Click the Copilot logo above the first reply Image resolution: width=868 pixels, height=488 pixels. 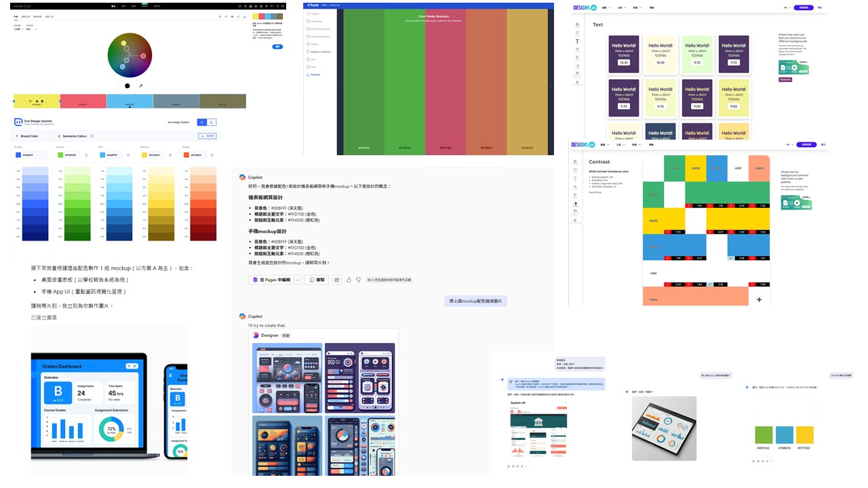242,177
